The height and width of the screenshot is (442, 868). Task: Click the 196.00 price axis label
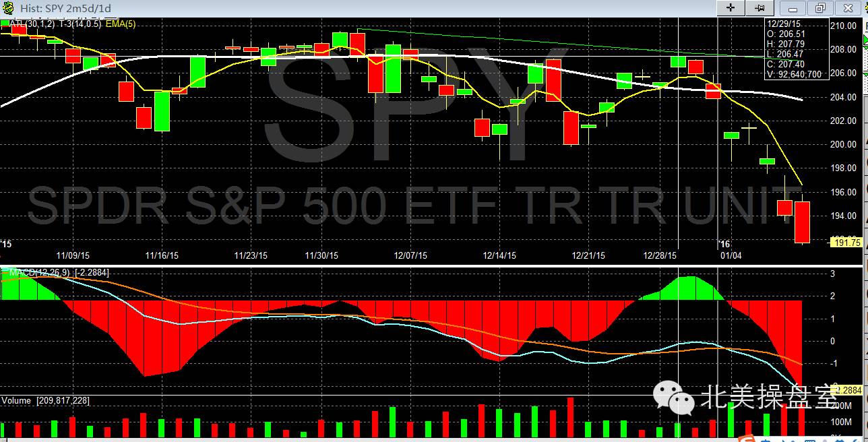pyautogui.click(x=844, y=192)
